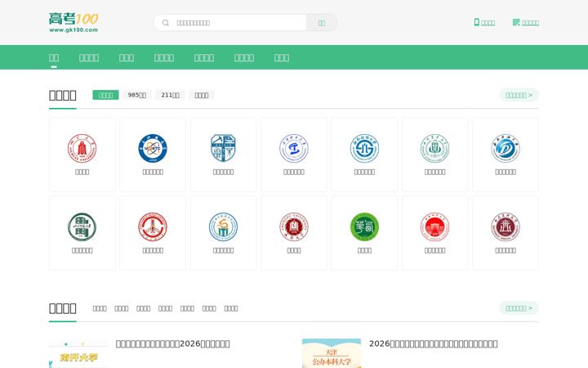
Task: Open the red Sichuan University crest
Action: (x=82, y=148)
